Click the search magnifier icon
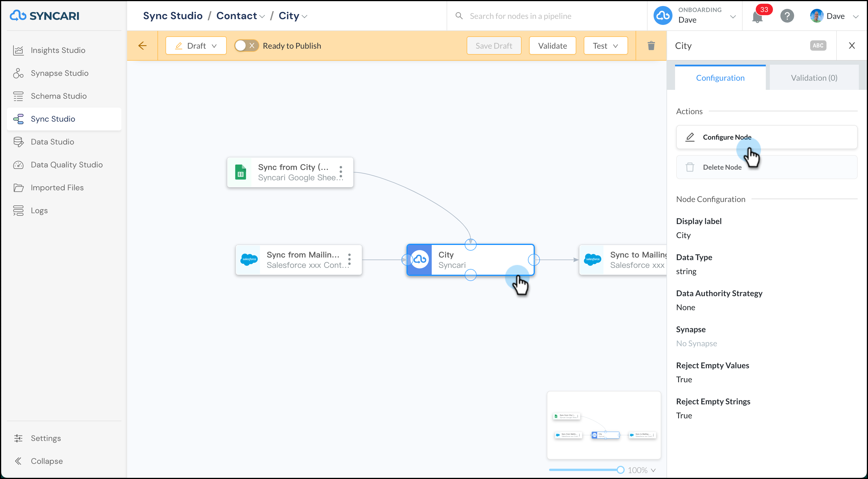 pyautogui.click(x=459, y=15)
